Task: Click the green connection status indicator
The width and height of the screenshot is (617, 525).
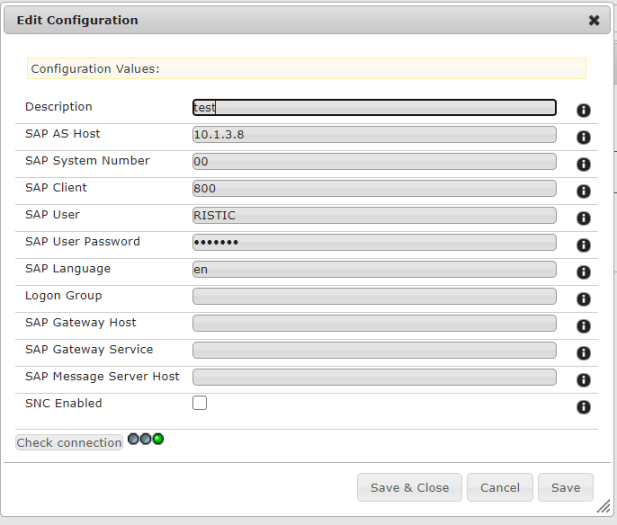Action: [x=158, y=439]
